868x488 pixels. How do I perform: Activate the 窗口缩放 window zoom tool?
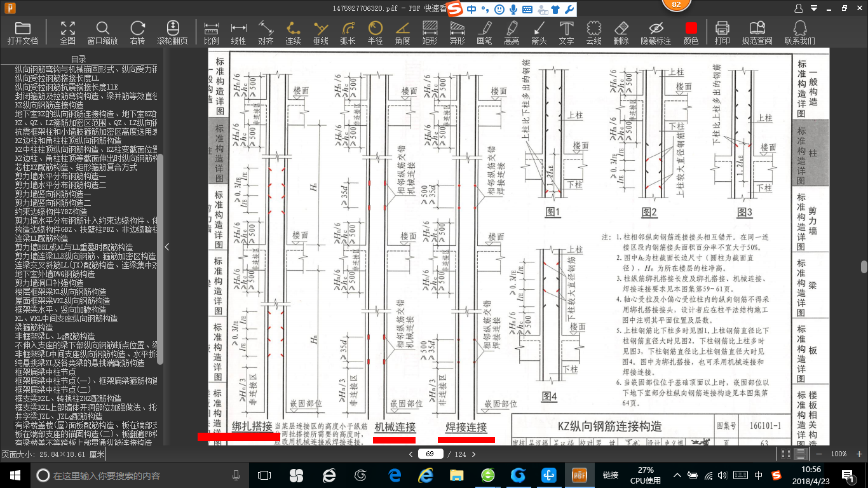pos(102,32)
